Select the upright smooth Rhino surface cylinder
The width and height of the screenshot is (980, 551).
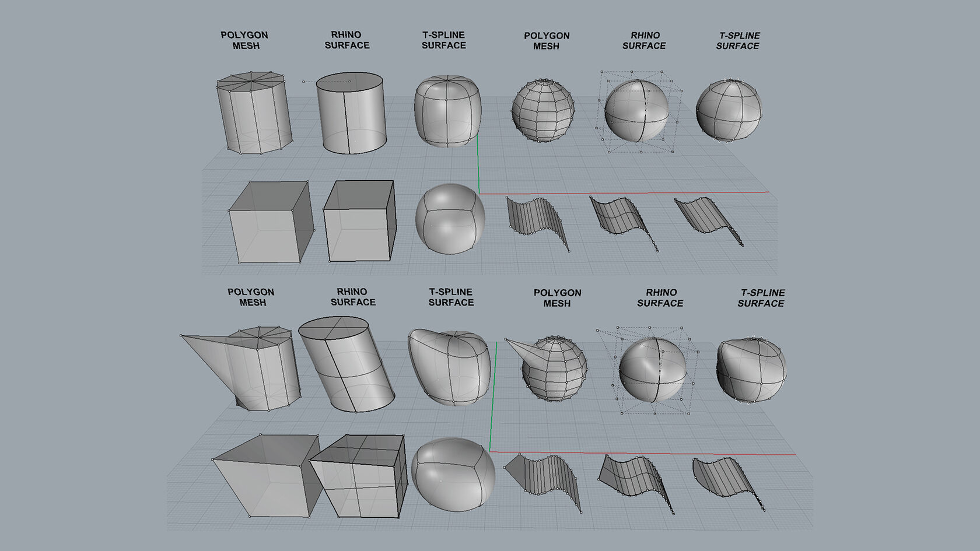[x=351, y=113]
